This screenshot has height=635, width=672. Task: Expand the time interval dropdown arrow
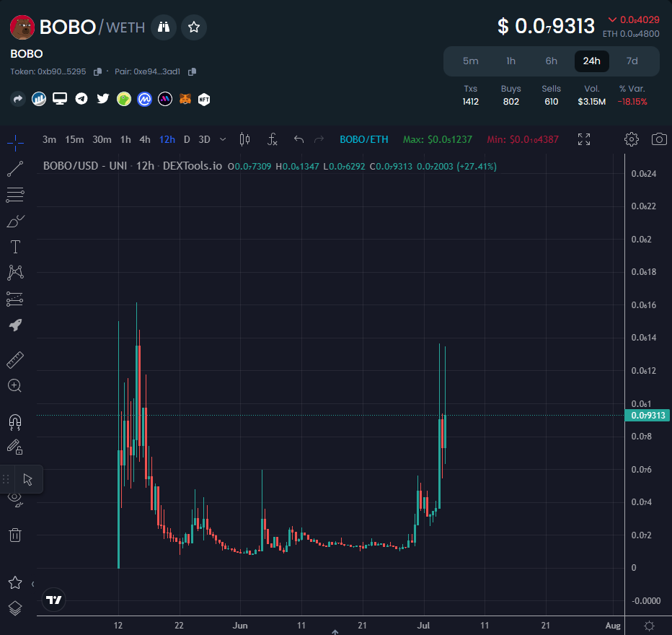pos(223,139)
